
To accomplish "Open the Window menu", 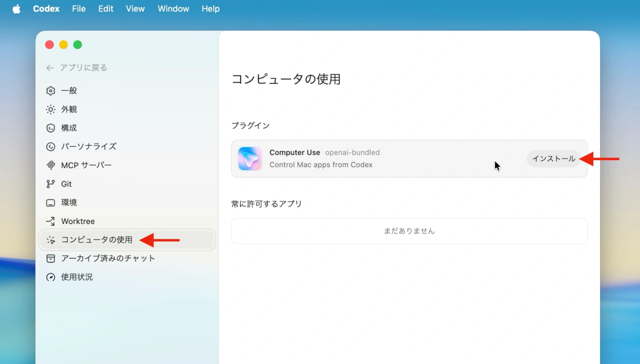I will (173, 8).
